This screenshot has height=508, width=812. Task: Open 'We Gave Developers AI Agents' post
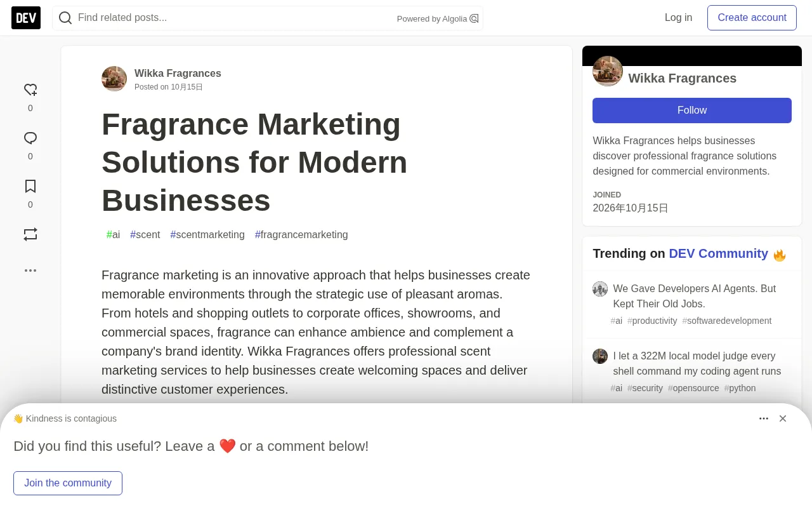click(x=695, y=296)
